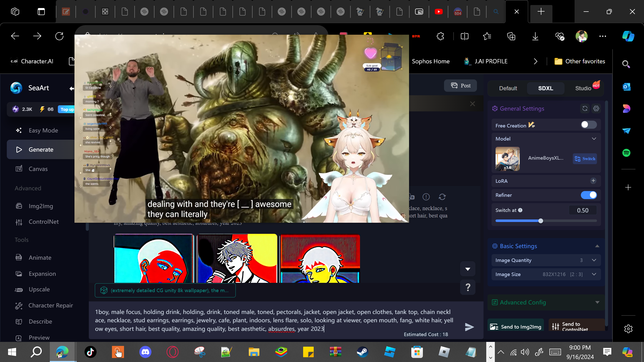
Task: Open the yellow face generated image
Action: (320, 258)
